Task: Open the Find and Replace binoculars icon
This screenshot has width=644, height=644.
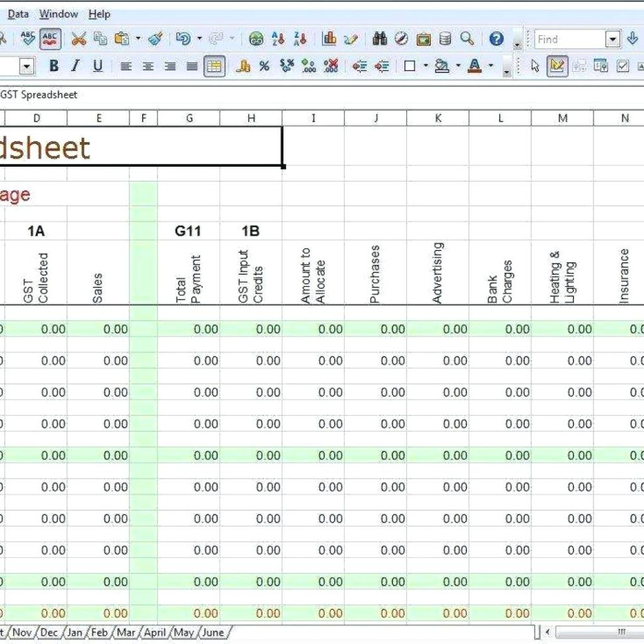Action: [x=380, y=38]
